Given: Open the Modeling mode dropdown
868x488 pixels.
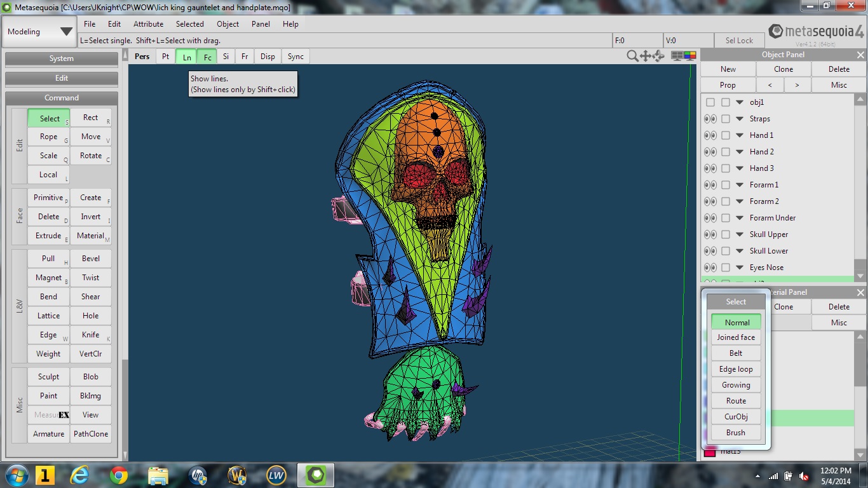Looking at the screenshot, I should 39,32.
